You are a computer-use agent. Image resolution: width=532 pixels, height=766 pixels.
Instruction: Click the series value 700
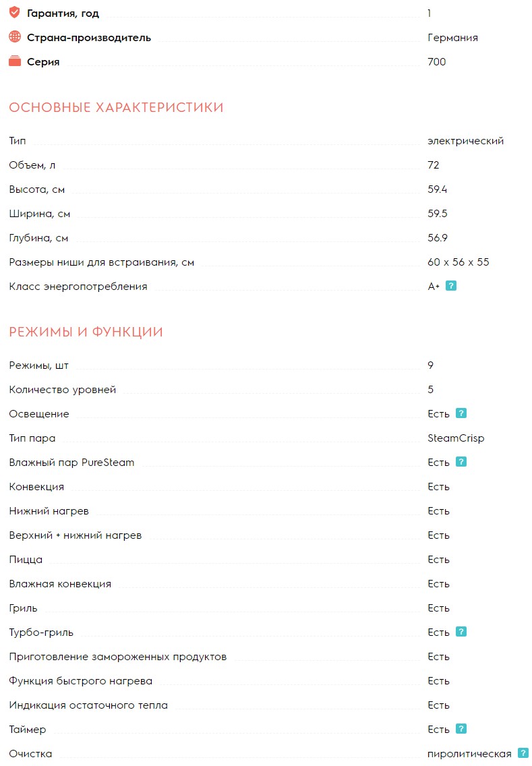pos(436,62)
